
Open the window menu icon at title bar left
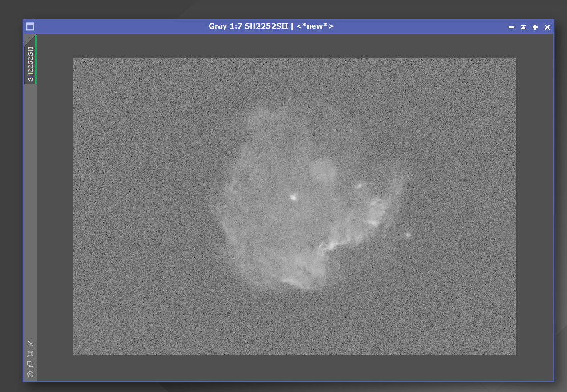pos(30,26)
